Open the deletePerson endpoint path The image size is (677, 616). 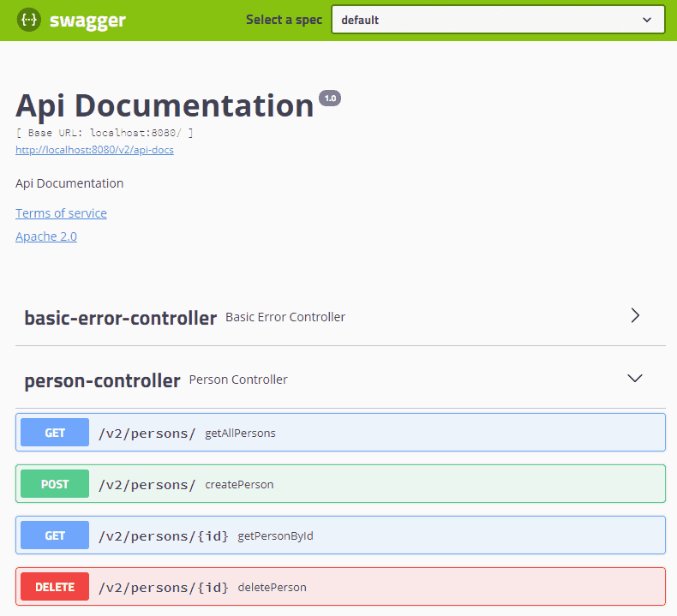(x=163, y=587)
